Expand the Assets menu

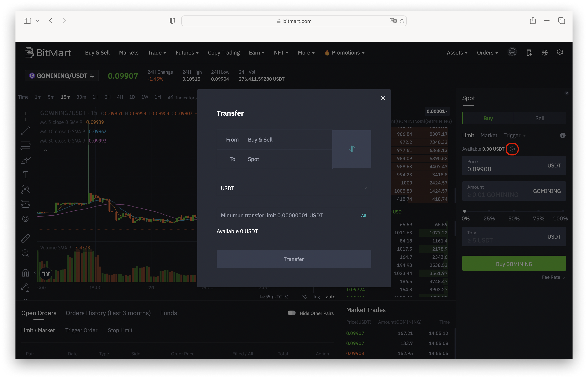[x=457, y=53]
